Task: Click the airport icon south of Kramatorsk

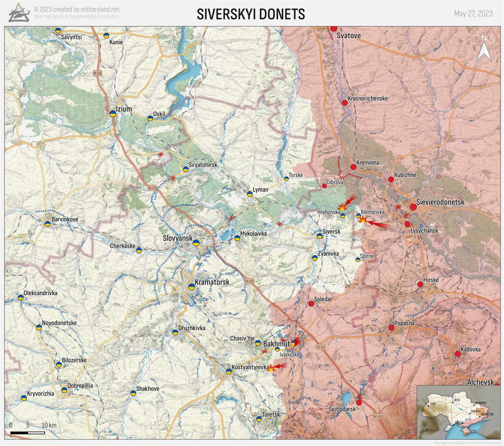Action: (201, 300)
